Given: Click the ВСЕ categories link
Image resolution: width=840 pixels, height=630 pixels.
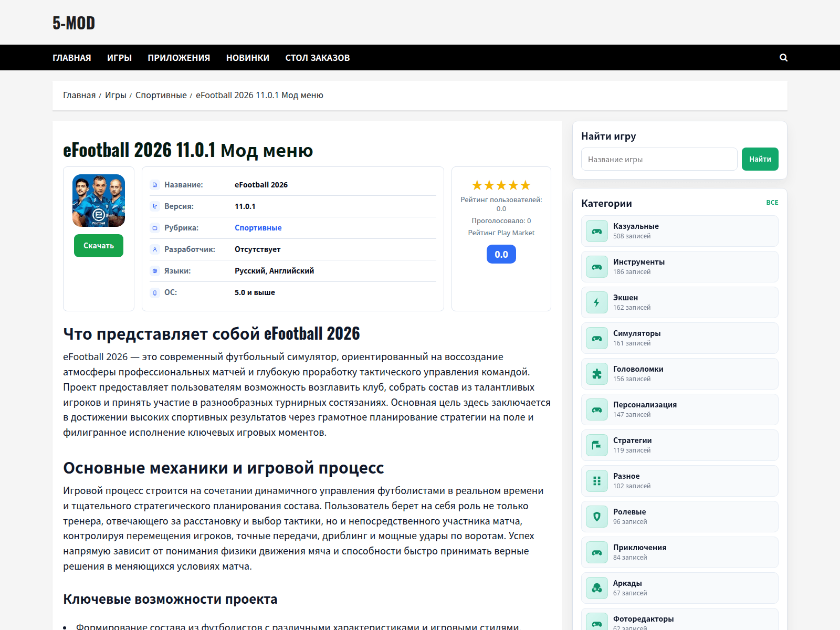Looking at the screenshot, I should (x=772, y=203).
